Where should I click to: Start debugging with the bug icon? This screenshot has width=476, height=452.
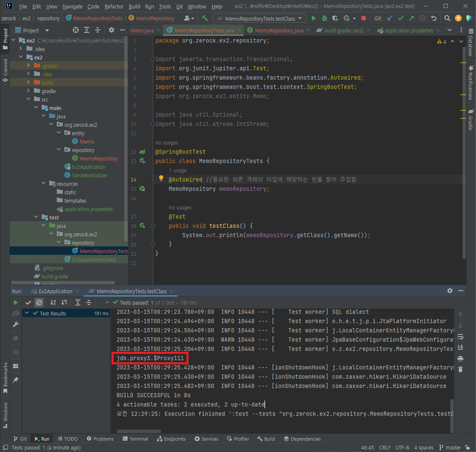pos(324,18)
